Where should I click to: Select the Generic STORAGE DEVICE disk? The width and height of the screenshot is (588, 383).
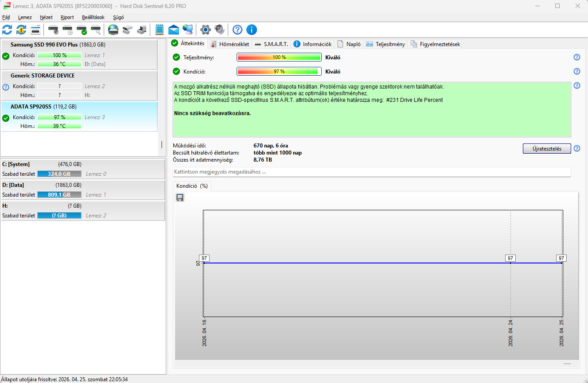coord(79,85)
